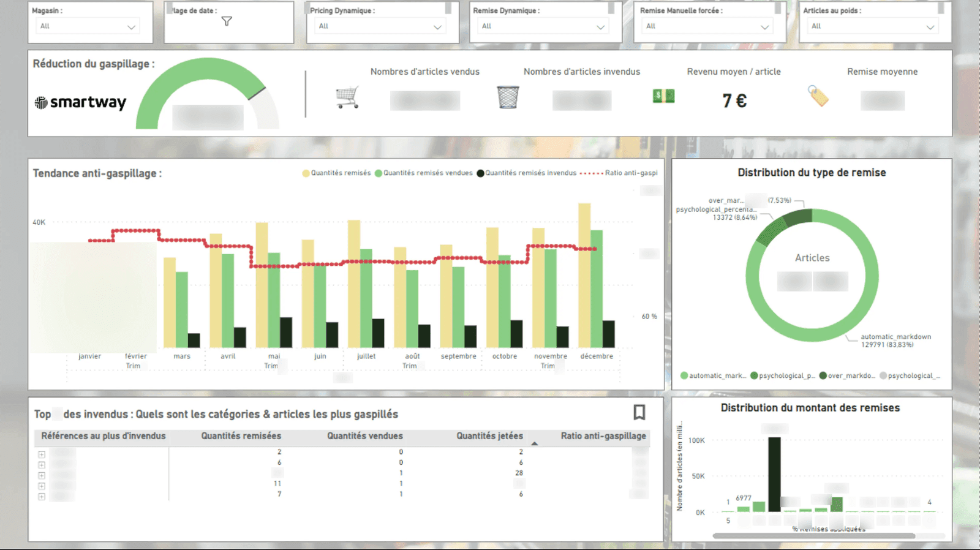
Task: Click the over_markdo legend item in donut chart
Action: [847, 375]
